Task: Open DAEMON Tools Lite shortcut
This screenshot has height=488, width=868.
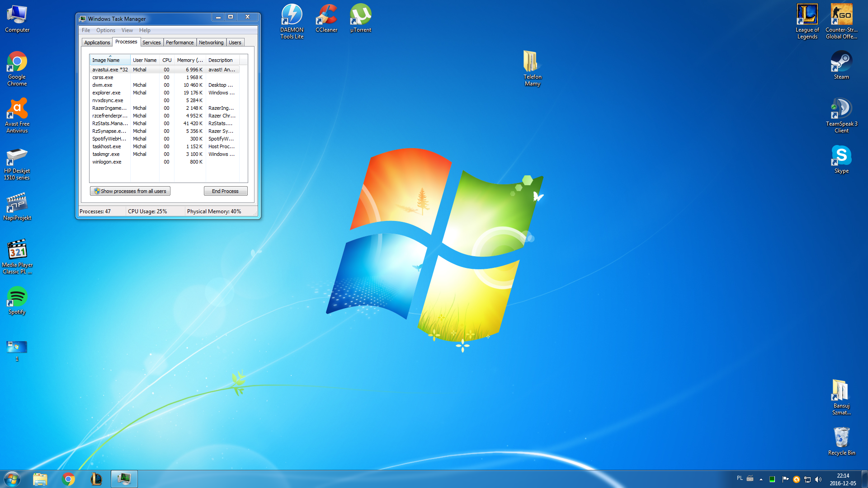Action: click(292, 22)
